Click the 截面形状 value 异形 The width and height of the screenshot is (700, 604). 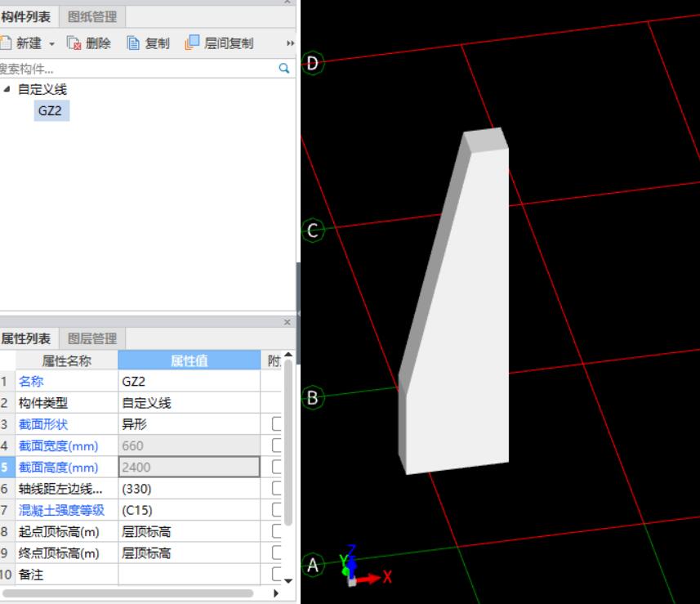pos(189,424)
